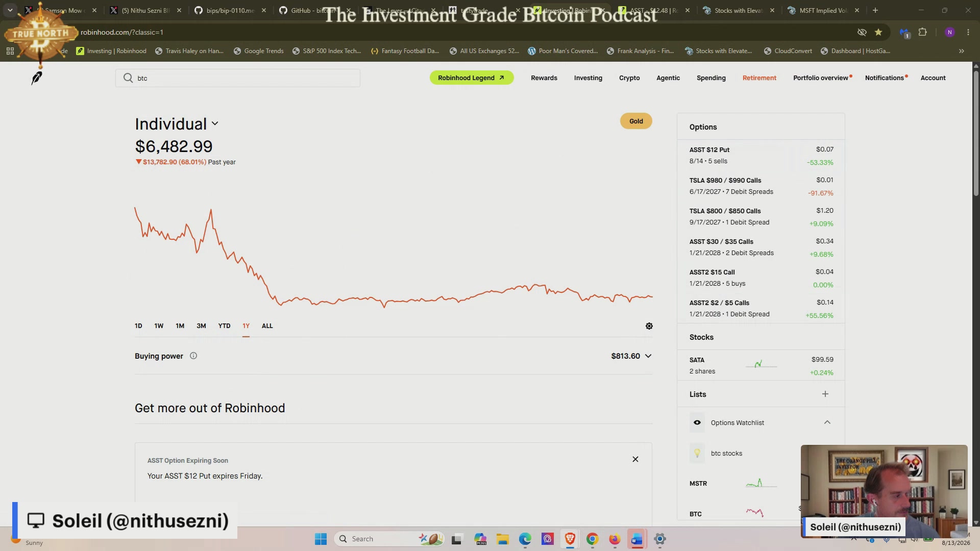980x551 pixels.
Task: Open chart settings gear icon
Action: [x=649, y=326]
